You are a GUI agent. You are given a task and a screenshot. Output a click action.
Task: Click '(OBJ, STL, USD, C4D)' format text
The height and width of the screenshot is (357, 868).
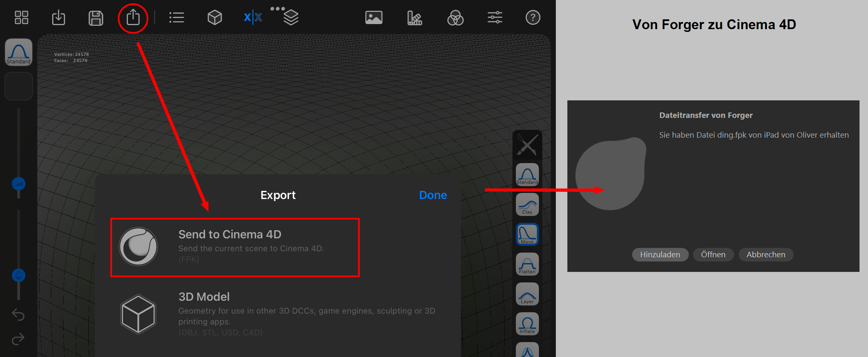pyautogui.click(x=220, y=333)
